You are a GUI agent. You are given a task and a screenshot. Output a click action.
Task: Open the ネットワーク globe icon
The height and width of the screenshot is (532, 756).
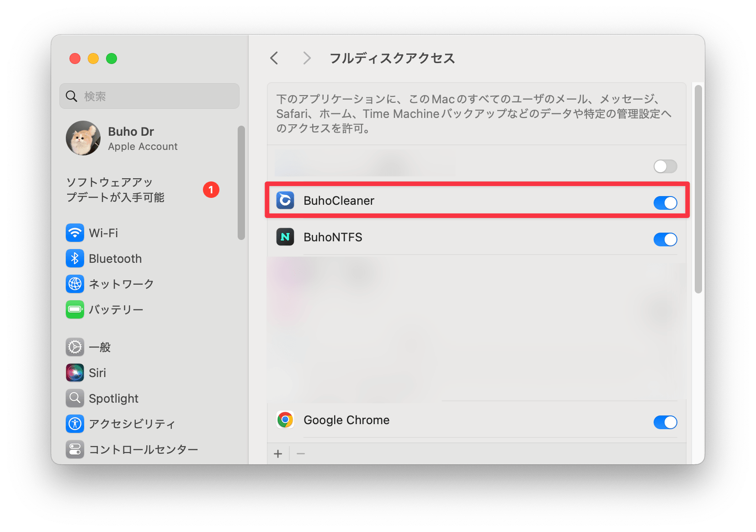(x=75, y=284)
